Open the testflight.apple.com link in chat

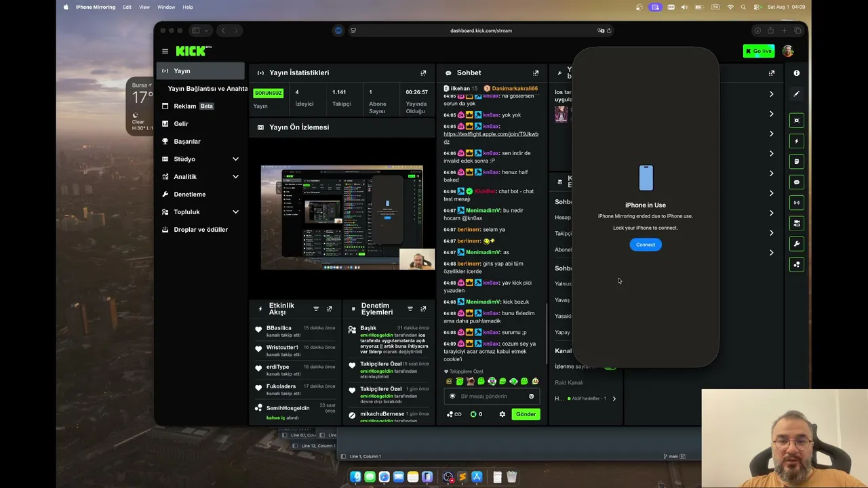[491, 138]
